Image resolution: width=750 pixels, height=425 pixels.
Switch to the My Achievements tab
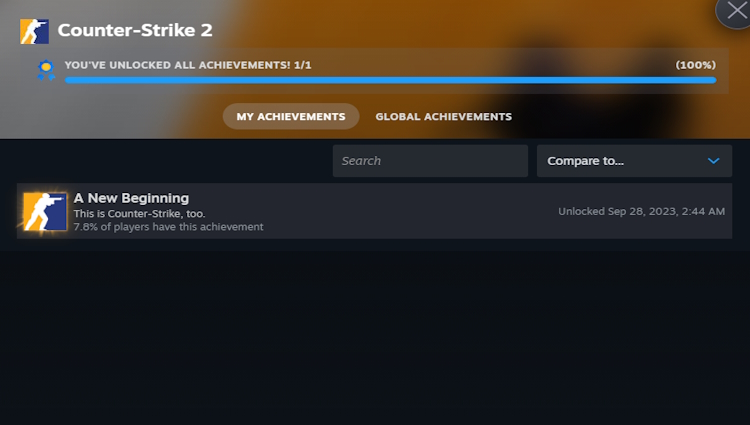[x=291, y=117]
